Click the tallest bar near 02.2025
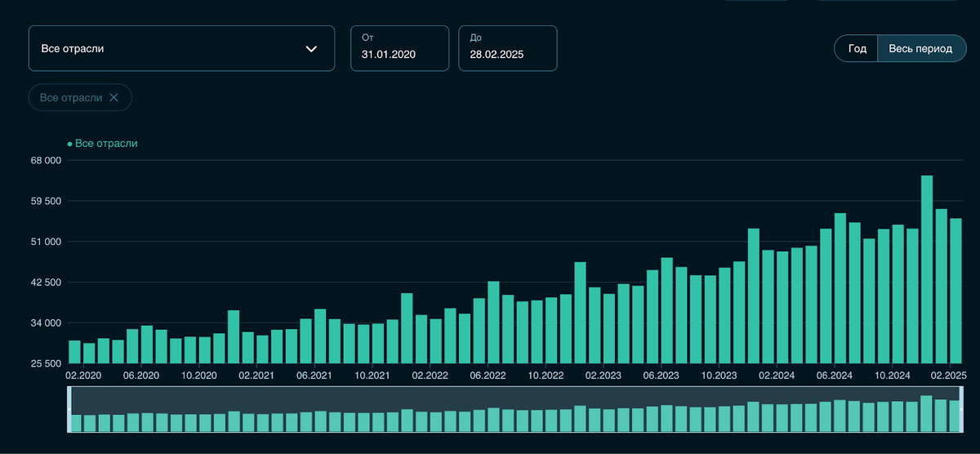This screenshot has height=454, width=980. [927, 269]
